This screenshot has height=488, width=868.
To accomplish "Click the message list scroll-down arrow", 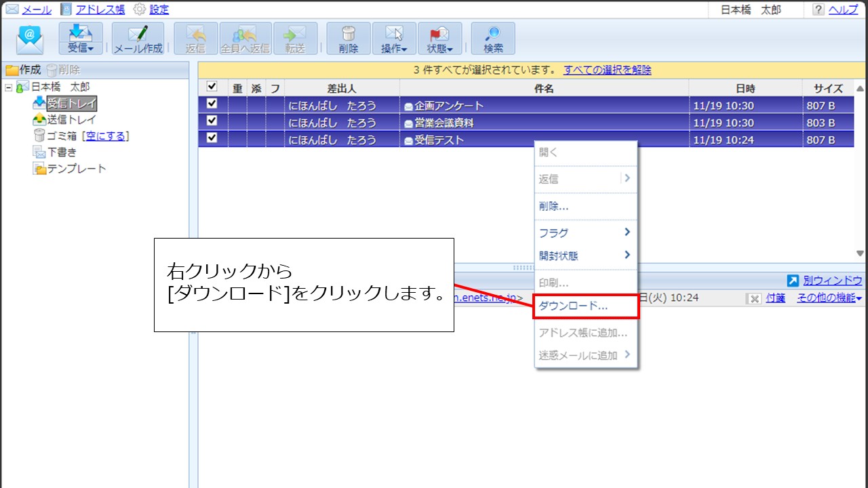I will point(861,253).
